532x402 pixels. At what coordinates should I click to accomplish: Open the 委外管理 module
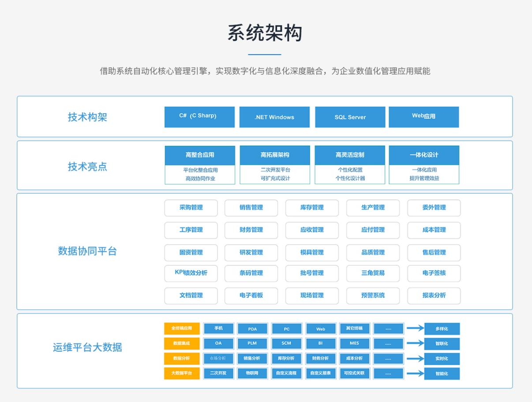coord(434,208)
